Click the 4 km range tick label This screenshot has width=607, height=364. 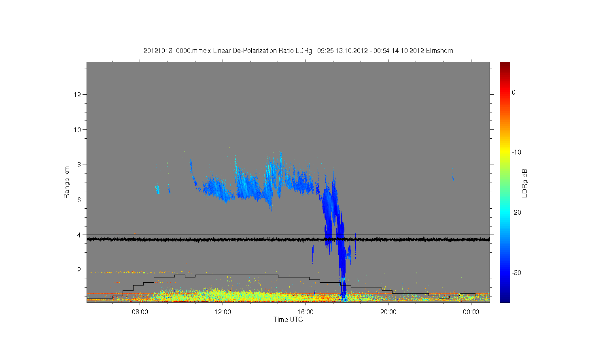[x=79, y=235]
